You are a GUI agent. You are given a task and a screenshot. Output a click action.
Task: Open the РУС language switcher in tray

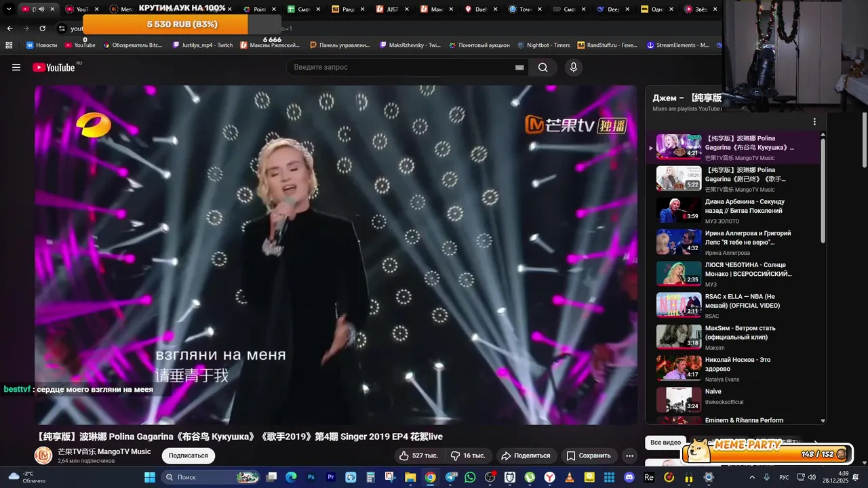point(784,477)
